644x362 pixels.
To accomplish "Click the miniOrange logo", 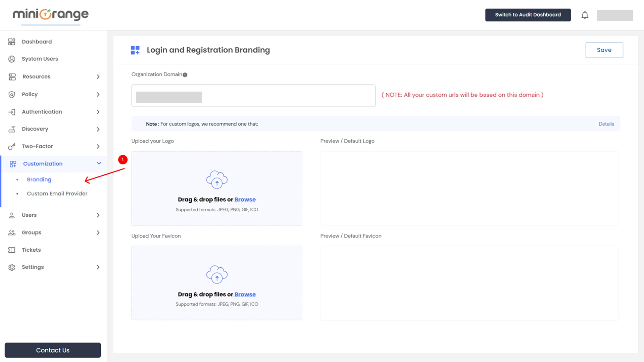I will [50, 15].
